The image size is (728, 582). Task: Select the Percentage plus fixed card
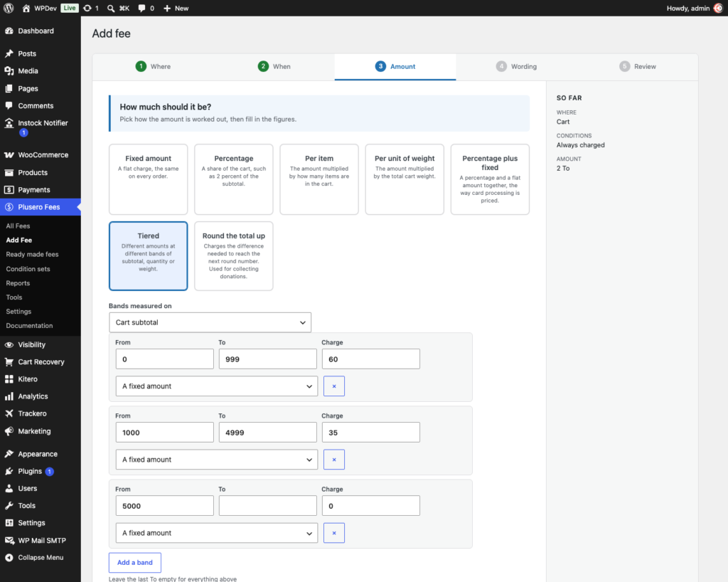(x=490, y=179)
